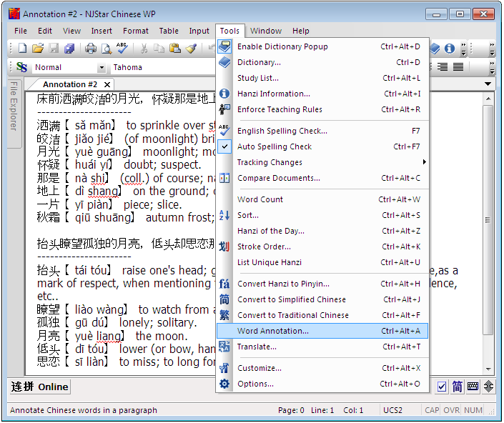Open a file using the folder icon
Screen dimensions: 504x423
coord(38,49)
